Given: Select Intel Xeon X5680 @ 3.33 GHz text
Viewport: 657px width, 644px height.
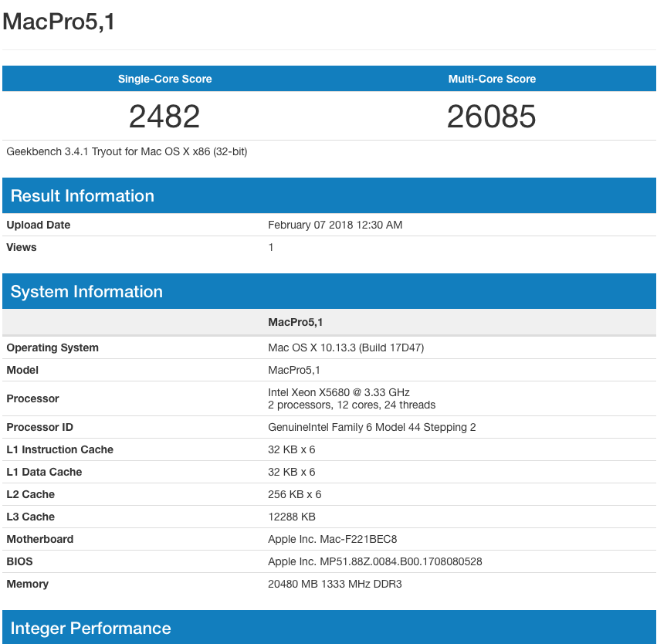Looking at the screenshot, I should [339, 392].
